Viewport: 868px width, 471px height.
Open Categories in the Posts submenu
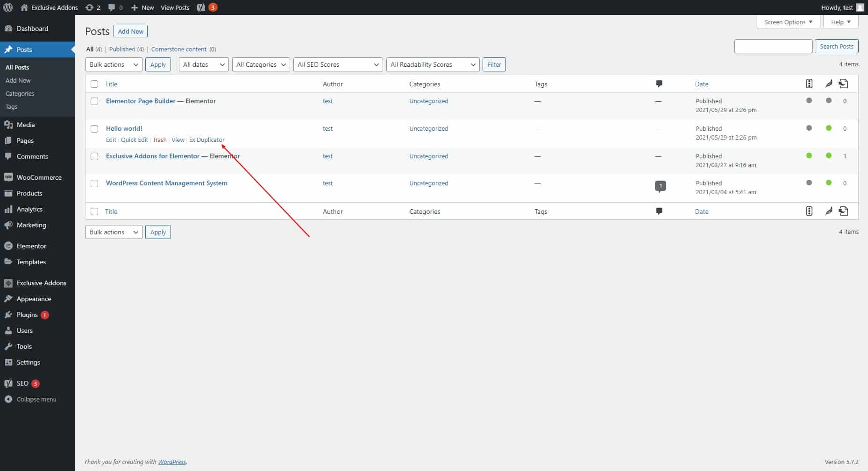point(20,93)
